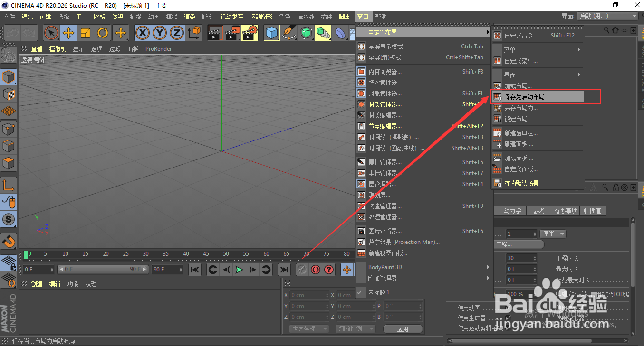Viewport: 644px width, 346px height.
Task: Click frame 50 on timeline ruler
Action: (226, 254)
